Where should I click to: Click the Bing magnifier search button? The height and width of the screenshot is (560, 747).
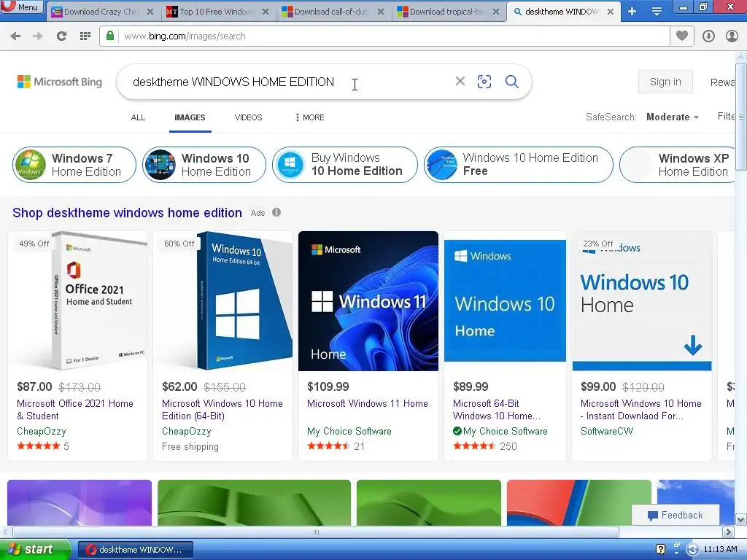coord(512,82)
